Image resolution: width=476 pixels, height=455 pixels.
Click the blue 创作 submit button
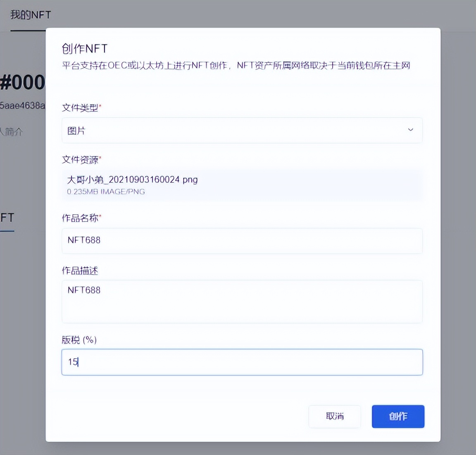point(397,416)
